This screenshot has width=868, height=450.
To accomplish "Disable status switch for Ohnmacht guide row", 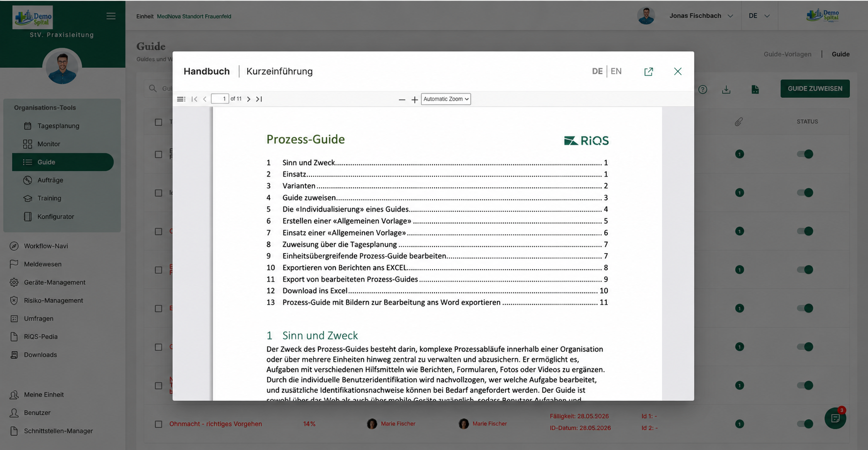I will click(x=805, y=424).
